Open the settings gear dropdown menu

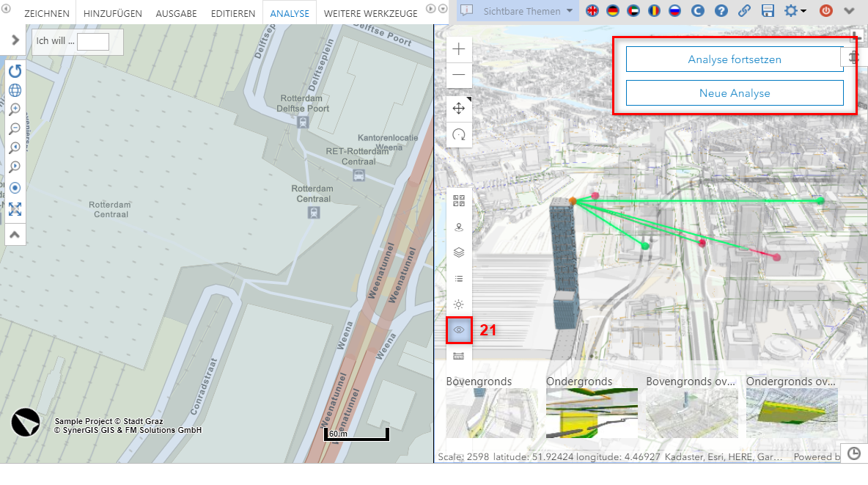point(795,11)
